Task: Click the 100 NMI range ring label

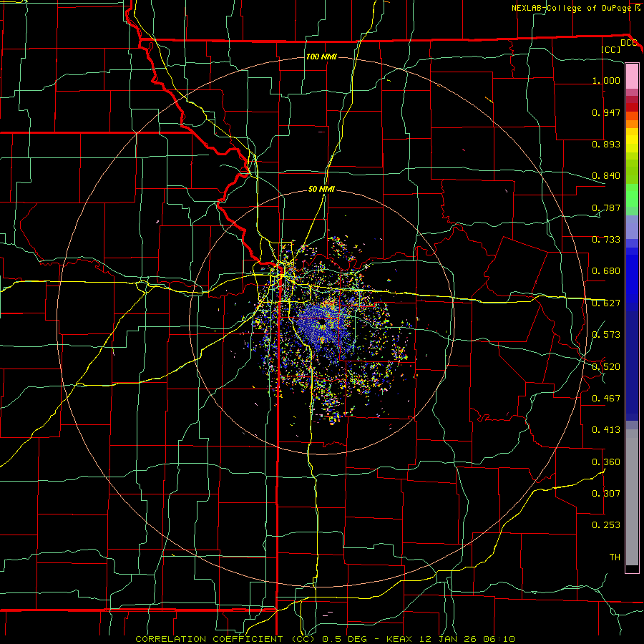Action: point(321,57)
